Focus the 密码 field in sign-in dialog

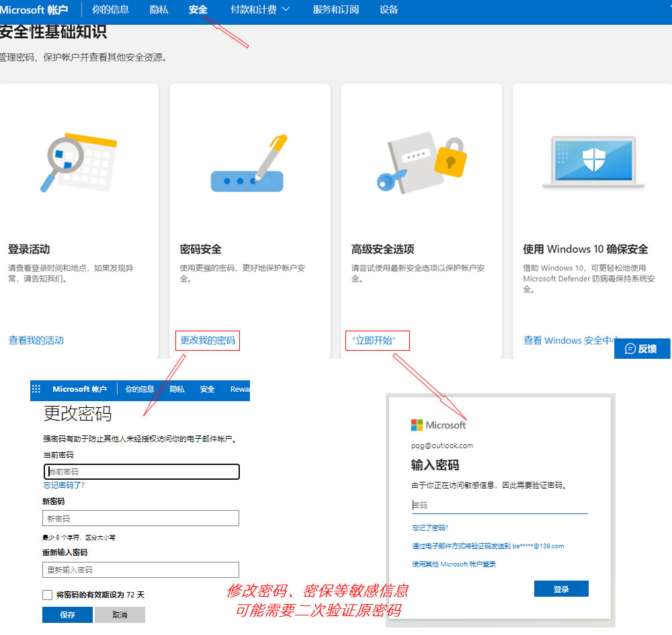(x=500, y=505)
